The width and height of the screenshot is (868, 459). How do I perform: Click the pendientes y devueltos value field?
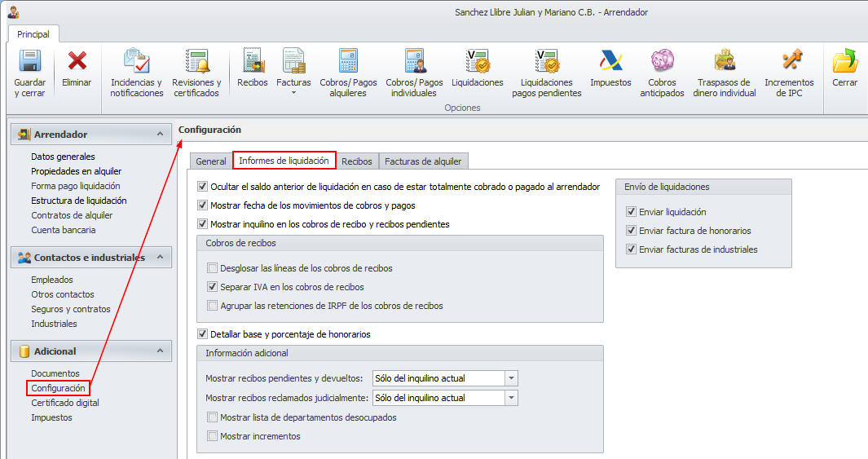(x=439, y=379)
